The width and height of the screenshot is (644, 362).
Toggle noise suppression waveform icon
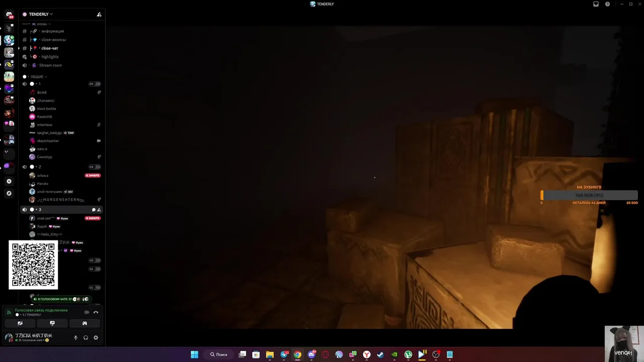(87, 312)
